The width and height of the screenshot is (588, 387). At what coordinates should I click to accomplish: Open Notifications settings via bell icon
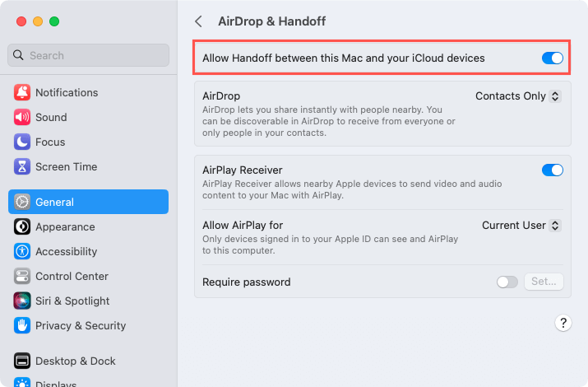[22, 92]
